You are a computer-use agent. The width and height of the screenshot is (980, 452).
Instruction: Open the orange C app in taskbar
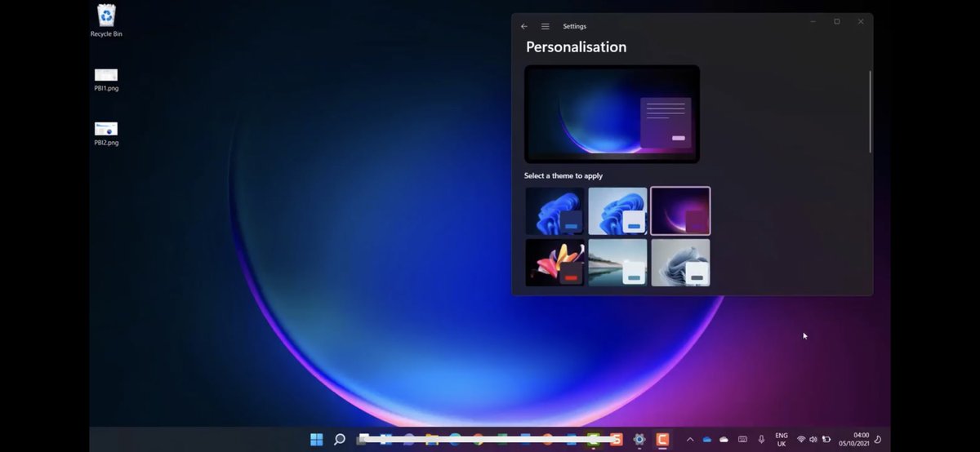point(662,440)
